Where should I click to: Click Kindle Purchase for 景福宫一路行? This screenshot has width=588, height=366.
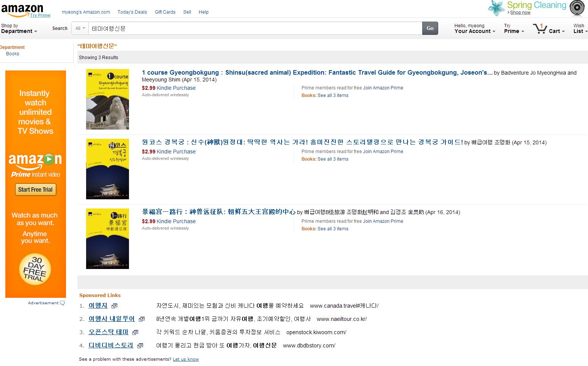tap(176, 221)
